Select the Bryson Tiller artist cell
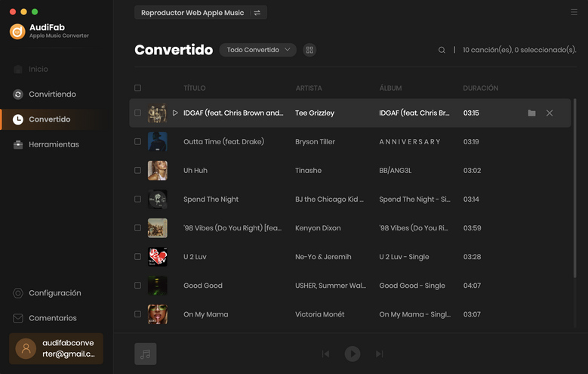Image resolution: width=588 pixels, height=374 pixels. [315, 141]
